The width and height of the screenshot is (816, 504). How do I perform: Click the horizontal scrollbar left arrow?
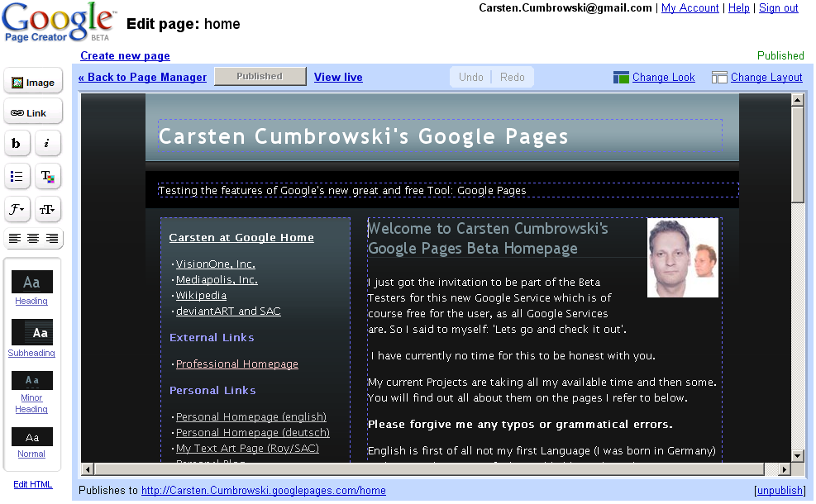(x=88, y=469)
